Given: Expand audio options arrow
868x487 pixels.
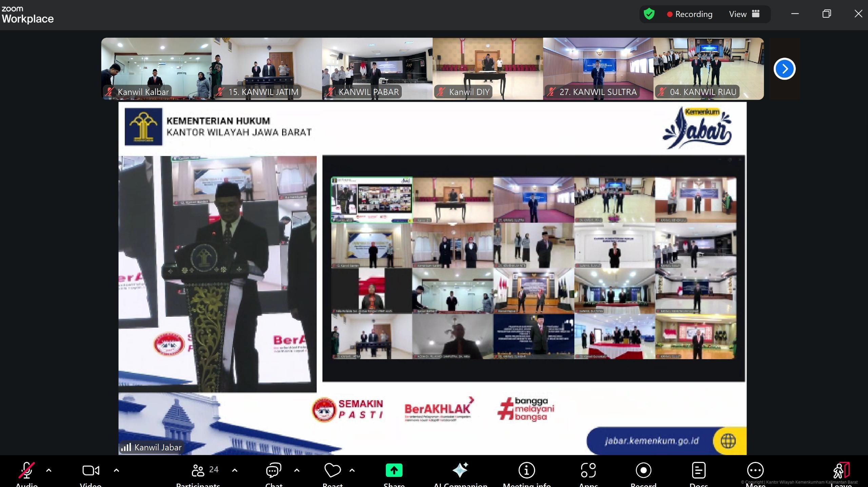Looking at the screenshot, I should [49, 470].
